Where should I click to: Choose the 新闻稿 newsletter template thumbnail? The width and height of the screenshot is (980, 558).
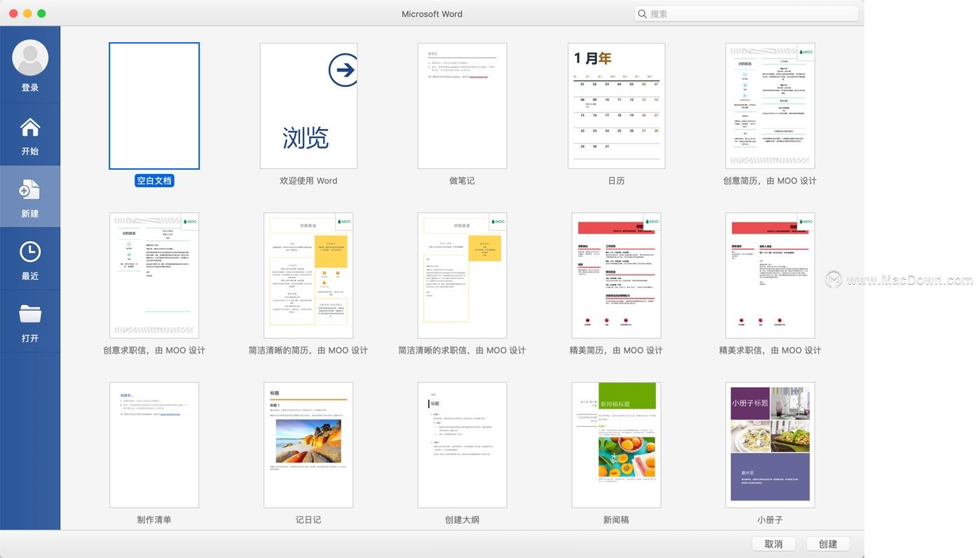616,445
